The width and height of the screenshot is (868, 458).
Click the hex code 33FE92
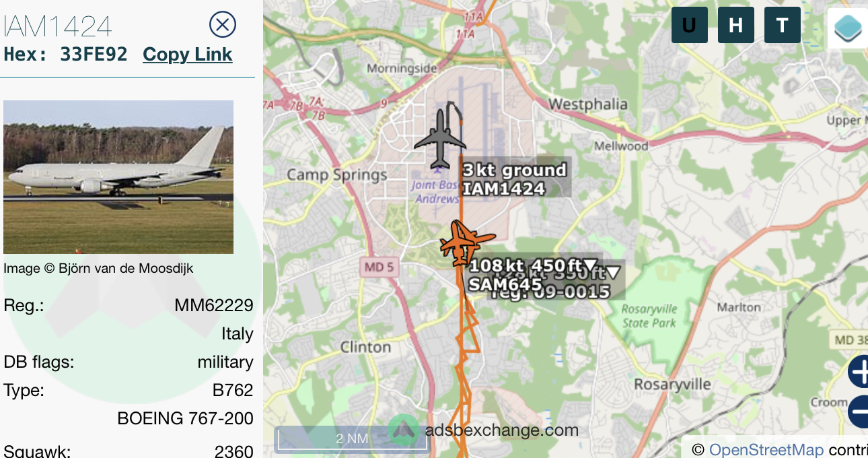click(94, 55)
